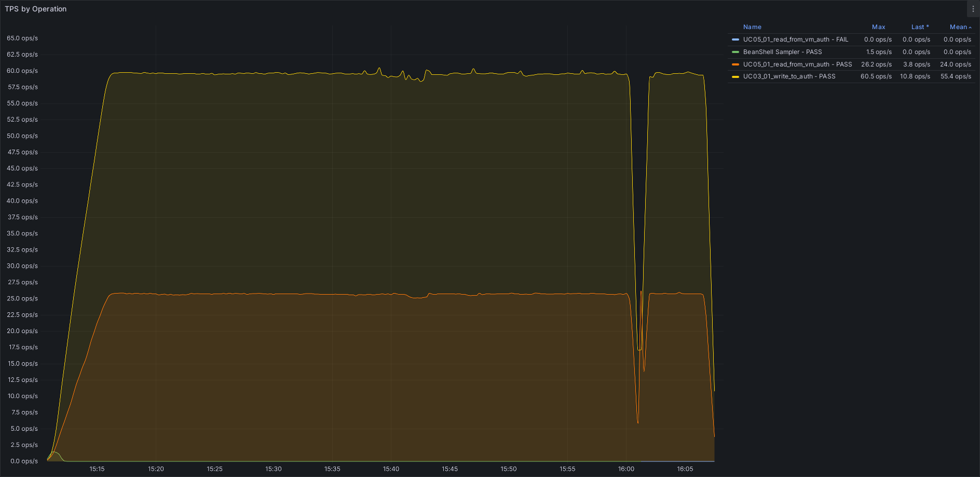Click the 26.2 ops/s Max value
This screenshot has height=477, width=980.
[x=876, y=64]
